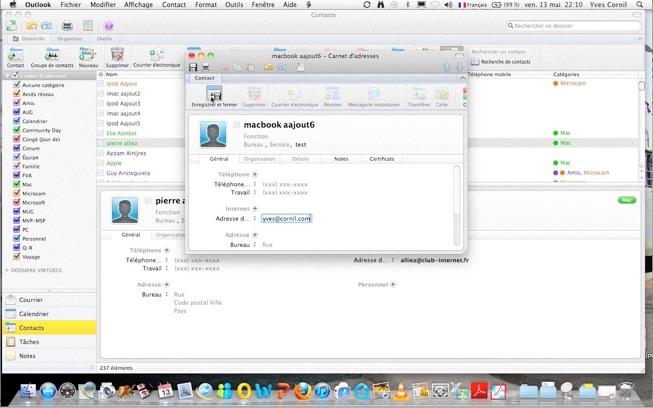653x408 pixels.
Task: Toggle the Famille category checkbox
Action: pyautogui.click(x=17, y=166)
